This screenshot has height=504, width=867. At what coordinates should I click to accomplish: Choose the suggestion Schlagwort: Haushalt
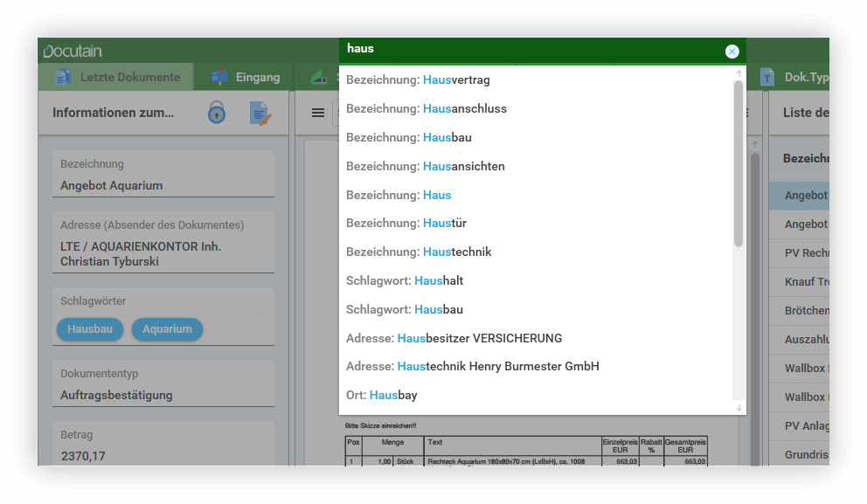pyautogui.click(x=405, y=280)
